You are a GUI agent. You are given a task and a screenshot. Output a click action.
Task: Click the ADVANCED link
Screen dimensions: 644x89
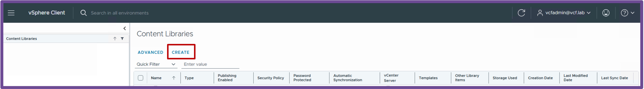(x=151, y=52)
